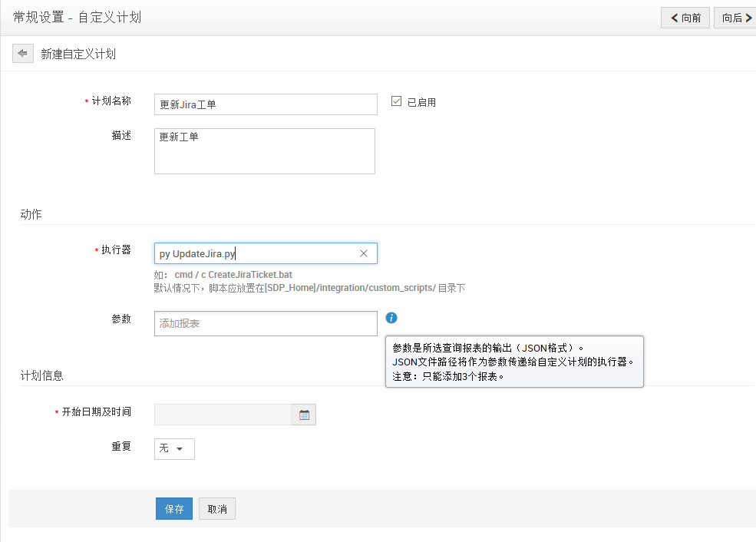Focus the 计划名称 text field
Image resolution: width=756 pixels, height=542 pixels.
[x=266, y=104]
